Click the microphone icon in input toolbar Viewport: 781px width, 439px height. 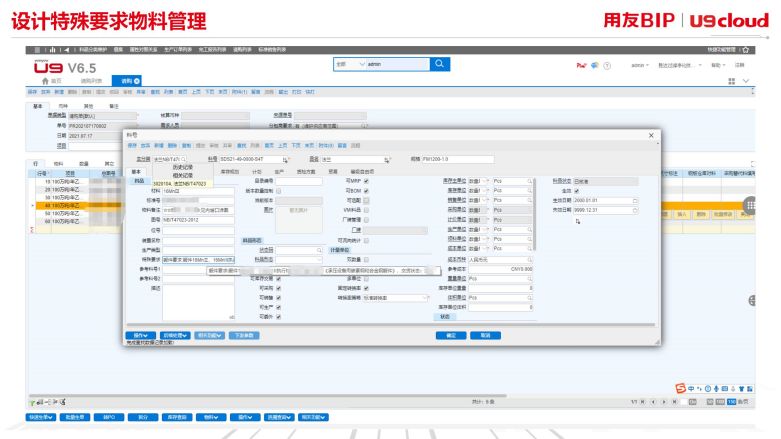pos(716,389)
